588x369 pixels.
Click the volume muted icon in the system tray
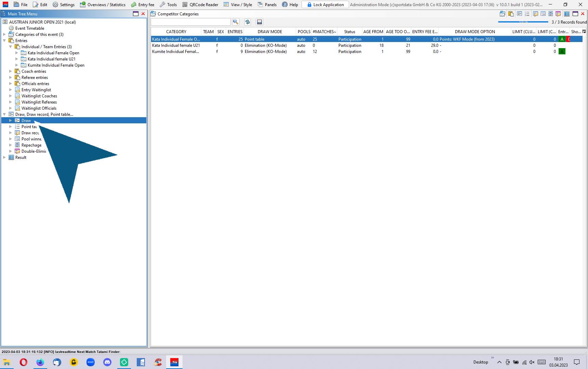[532, 362]
